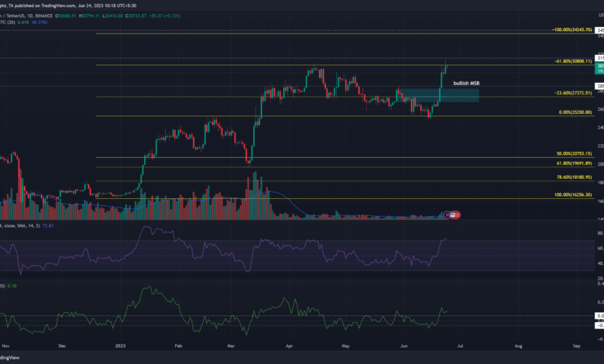Select the 78.60%(18180.95) retracement label
Screen dimensions: 604x364
(x=574, y=177)
